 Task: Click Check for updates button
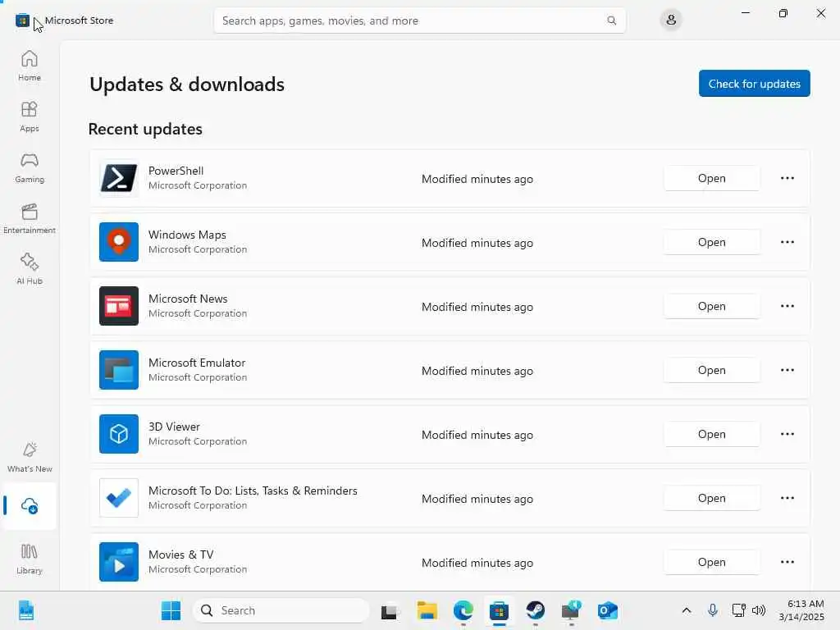point(755,84)
